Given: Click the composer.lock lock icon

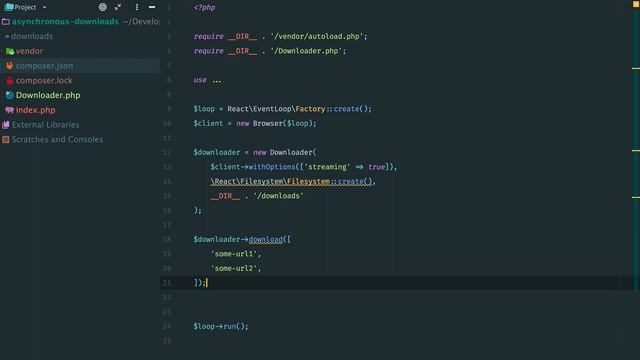Looking at the screenshot, I should coord(9,80).
